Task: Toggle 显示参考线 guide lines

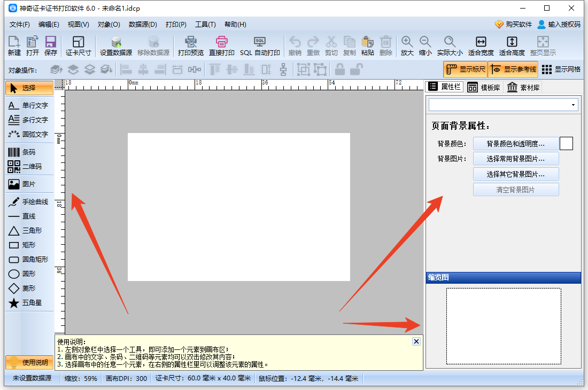Action: point(513,69)
